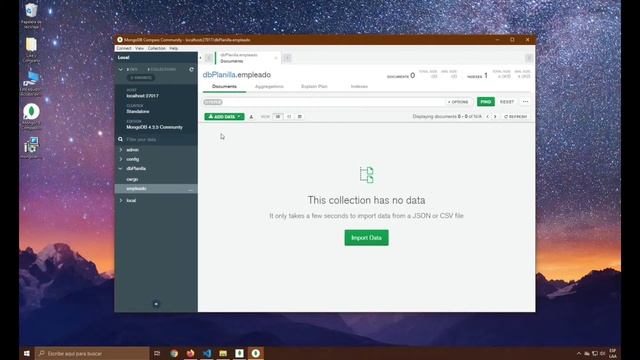This screenshot has height=360, width=640.
Task: Switch to JSON view of documents
Action: [x=289, y=117]
